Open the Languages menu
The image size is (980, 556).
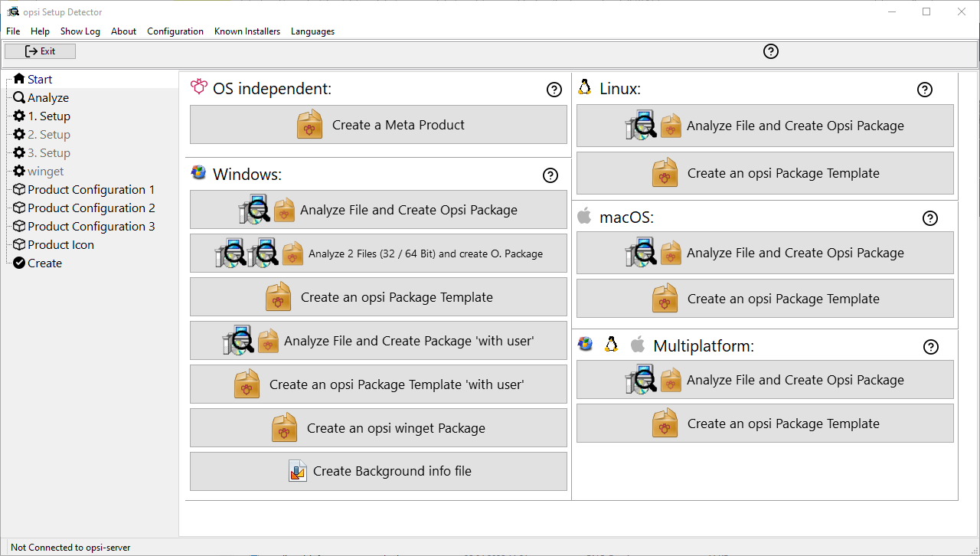[x=312, y=31]
